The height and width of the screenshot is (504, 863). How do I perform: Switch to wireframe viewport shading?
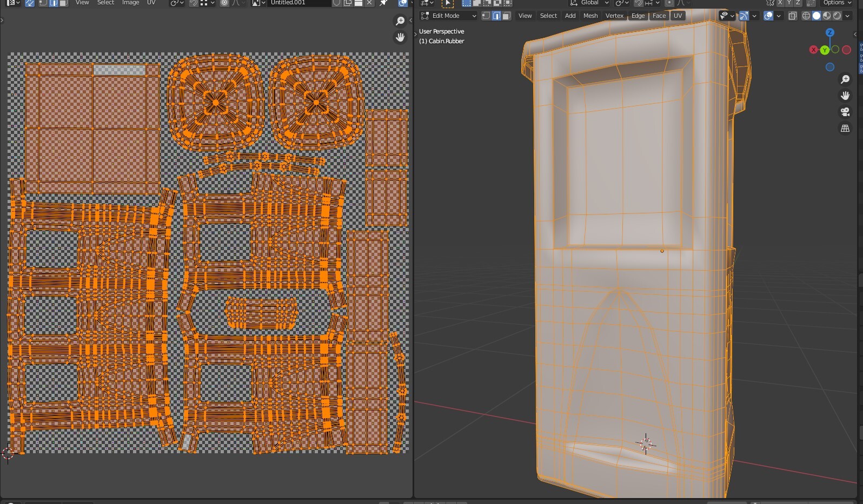(806, 16)
